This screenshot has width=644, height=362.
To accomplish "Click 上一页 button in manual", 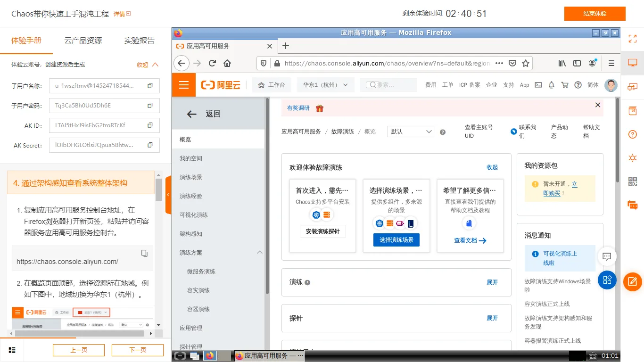I will 79,350.
